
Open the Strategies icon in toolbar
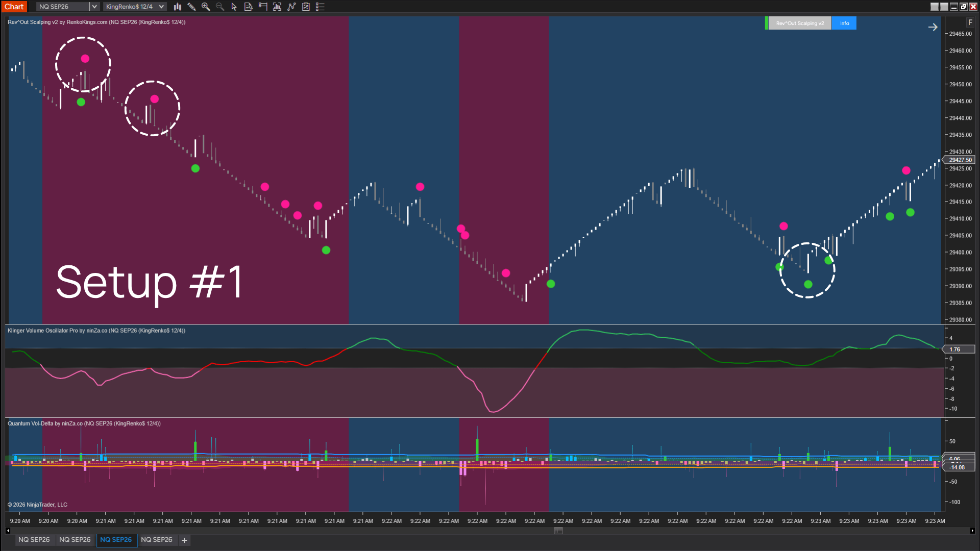point(306,7)
